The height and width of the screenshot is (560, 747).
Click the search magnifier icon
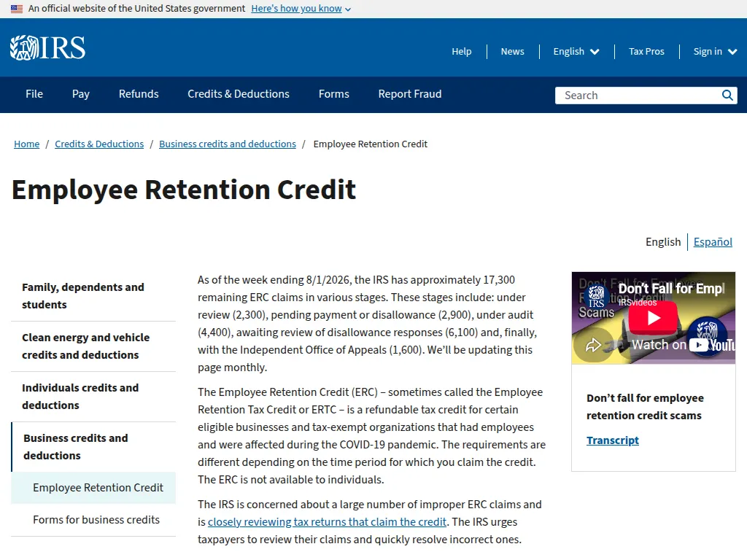tap(727, 96)
